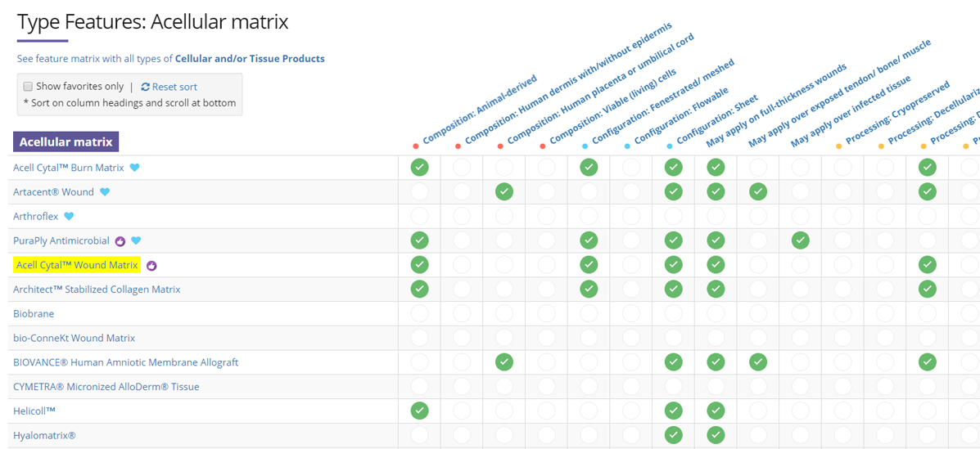Open the Cellular and/or Tissue Products link

250,59
